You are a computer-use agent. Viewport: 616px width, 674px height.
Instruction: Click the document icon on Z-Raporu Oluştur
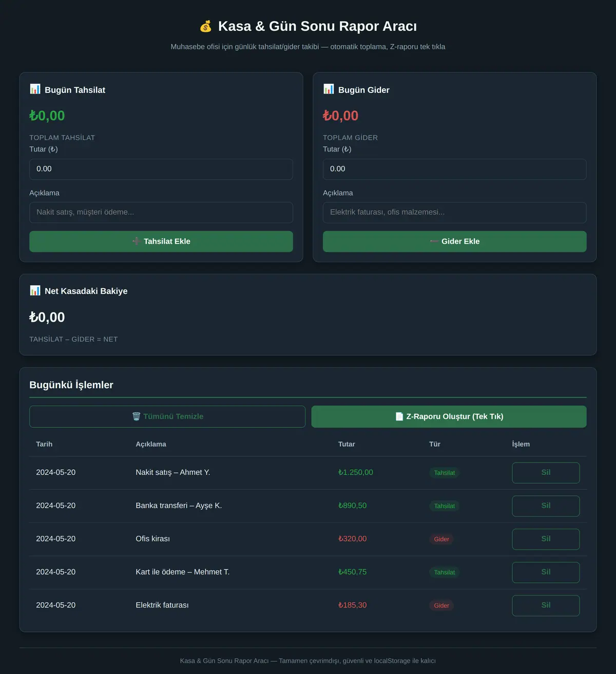click(x=399, y=416)
